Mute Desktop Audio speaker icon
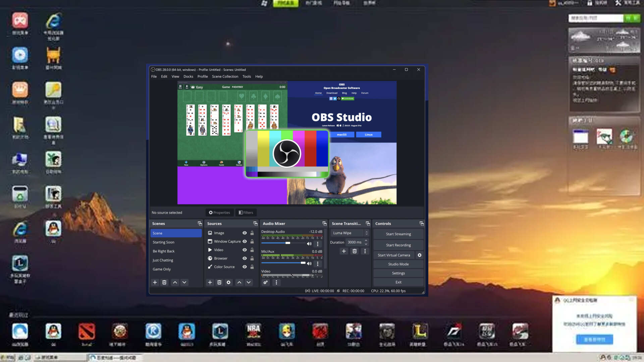The image size is (644, 362). (309, 244)
